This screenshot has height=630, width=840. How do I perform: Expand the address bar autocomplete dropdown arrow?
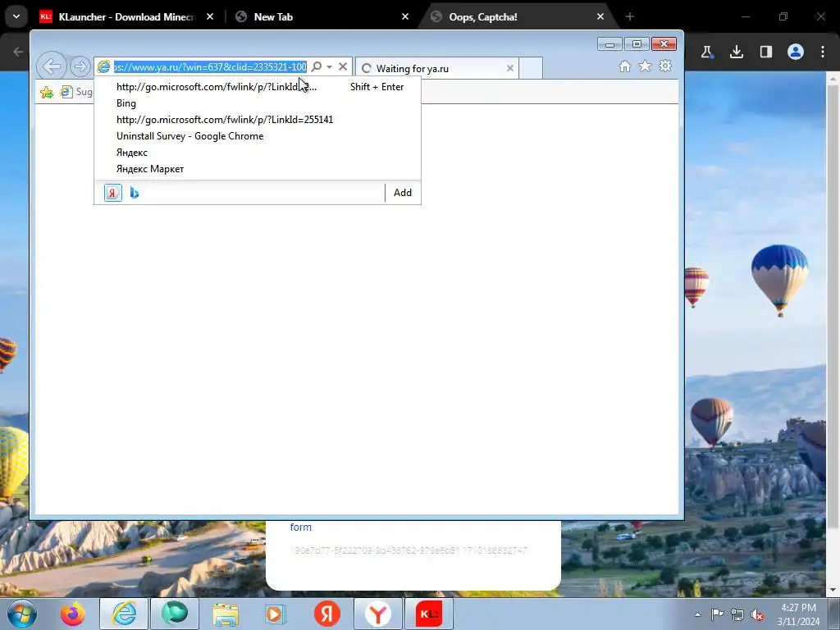(330, 66)
